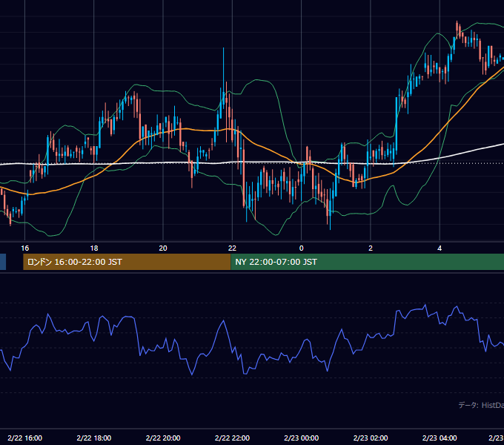Select the NY 22:00-07:00 JST session bar
This screenshot has width=504, height=445.
point(368,262)
